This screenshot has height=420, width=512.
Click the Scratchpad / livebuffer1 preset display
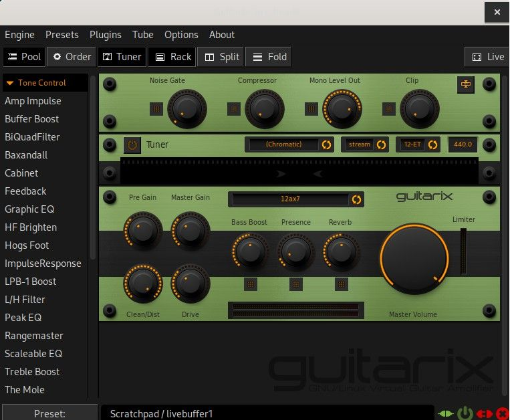pyautogui.click(x=268, y=413)
